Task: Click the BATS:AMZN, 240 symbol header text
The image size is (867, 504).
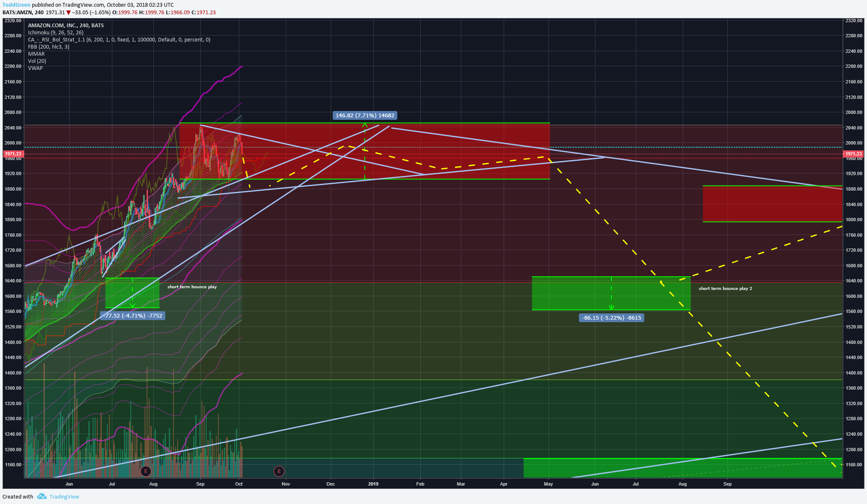Action: pyautogui.click(x=23, y=12)
